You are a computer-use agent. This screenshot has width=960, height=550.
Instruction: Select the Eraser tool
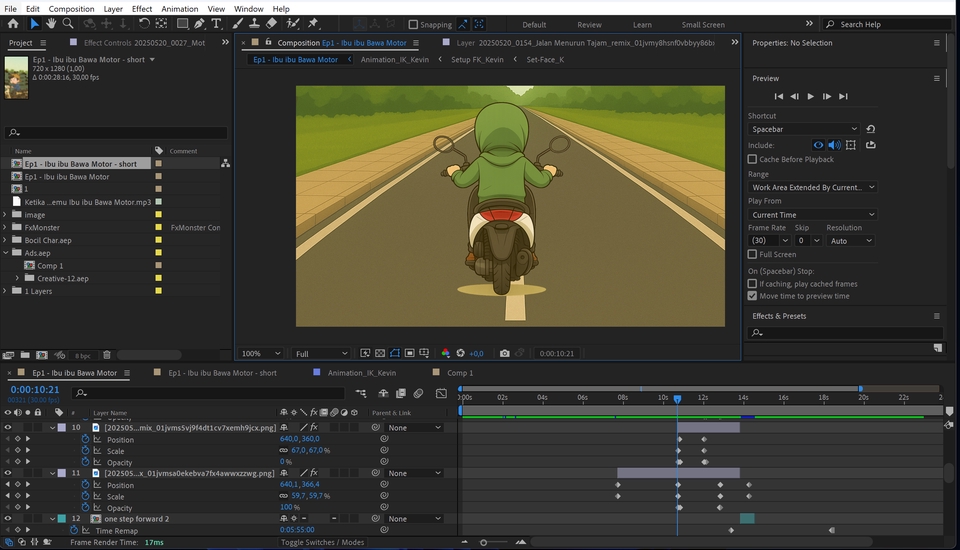tap(271, 24)
